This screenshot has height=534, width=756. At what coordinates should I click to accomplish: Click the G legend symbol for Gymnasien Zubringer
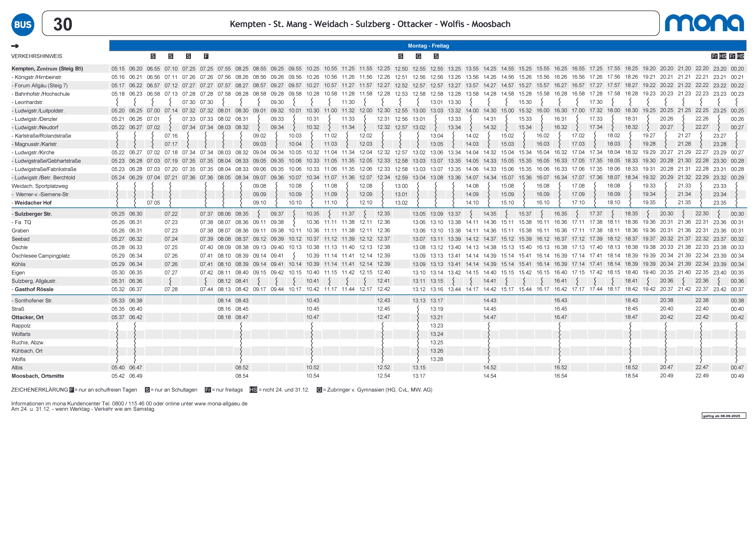[319, 390]
